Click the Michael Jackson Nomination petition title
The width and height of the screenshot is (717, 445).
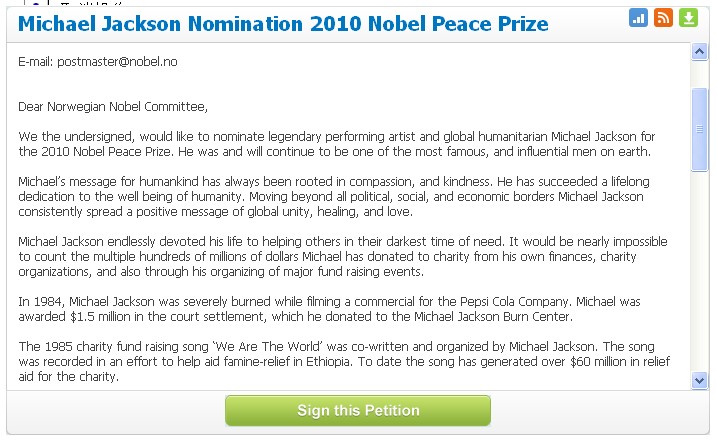[x=284, y=22]
